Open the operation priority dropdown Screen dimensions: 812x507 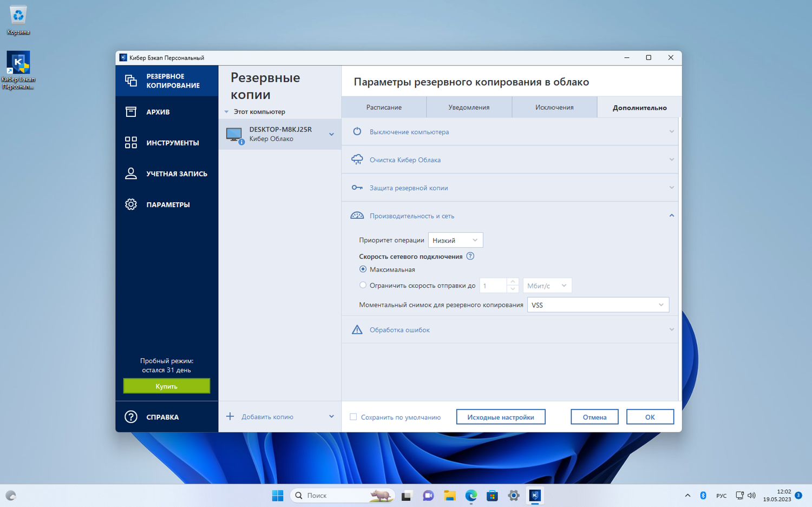pyautogui.click(x=455, y=240)
